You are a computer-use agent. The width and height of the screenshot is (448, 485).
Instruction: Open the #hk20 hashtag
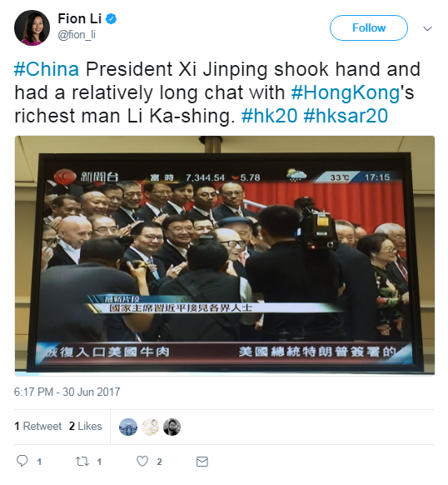pos(269,116)
